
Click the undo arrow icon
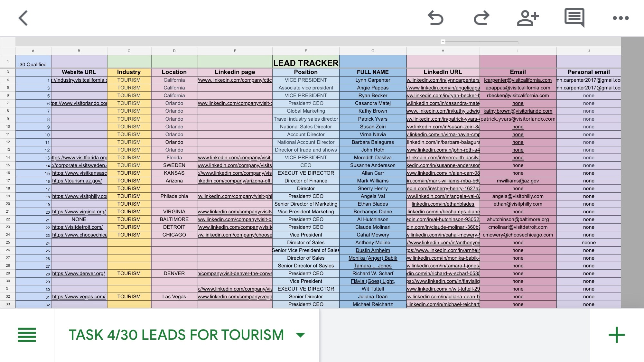(435, 18)
